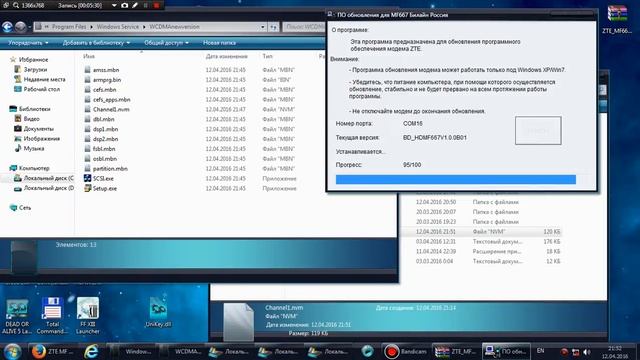Click Новая папка button
Screen dimensions: 640x360
click(x=219, y=43)
